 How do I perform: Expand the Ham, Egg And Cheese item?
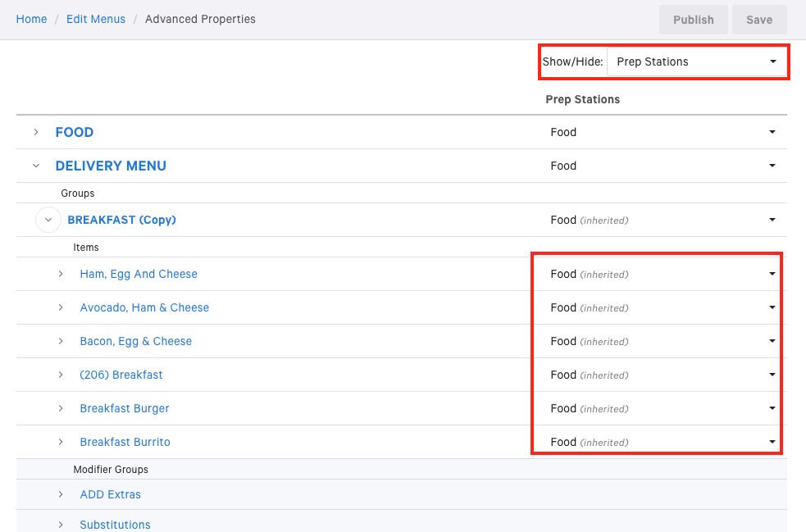pos(60,274)
